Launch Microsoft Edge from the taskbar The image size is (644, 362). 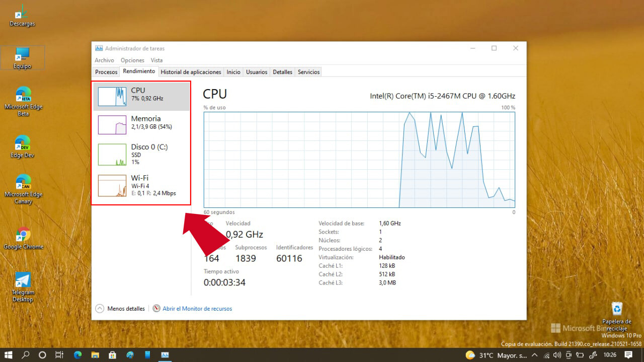(x=77, y=355)
